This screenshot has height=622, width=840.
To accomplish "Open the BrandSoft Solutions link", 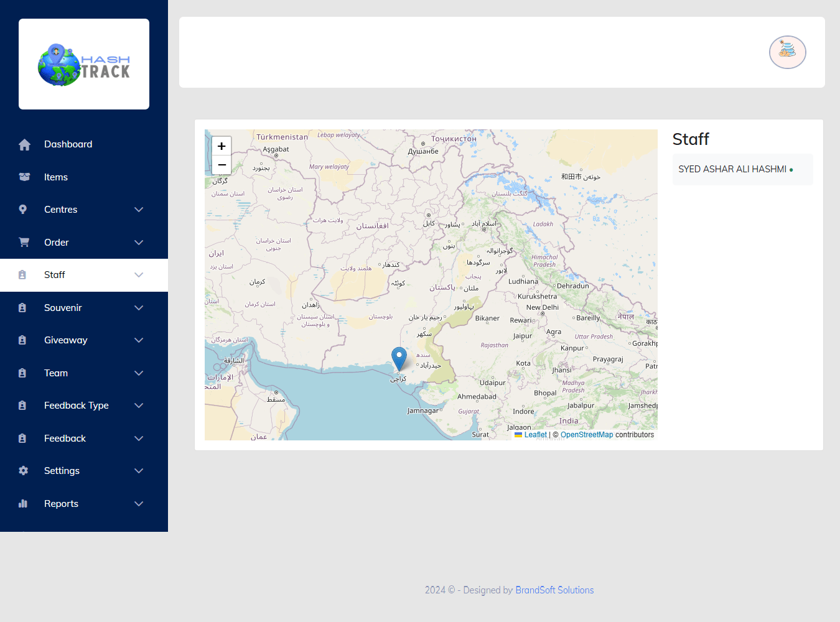I will (x=554, y=590).
